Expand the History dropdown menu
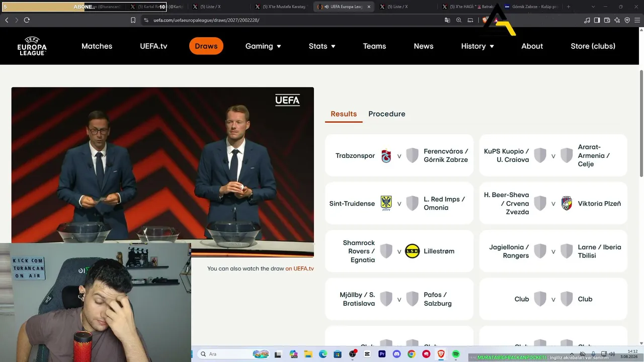The image size is (644, 362). click(477, 46)
